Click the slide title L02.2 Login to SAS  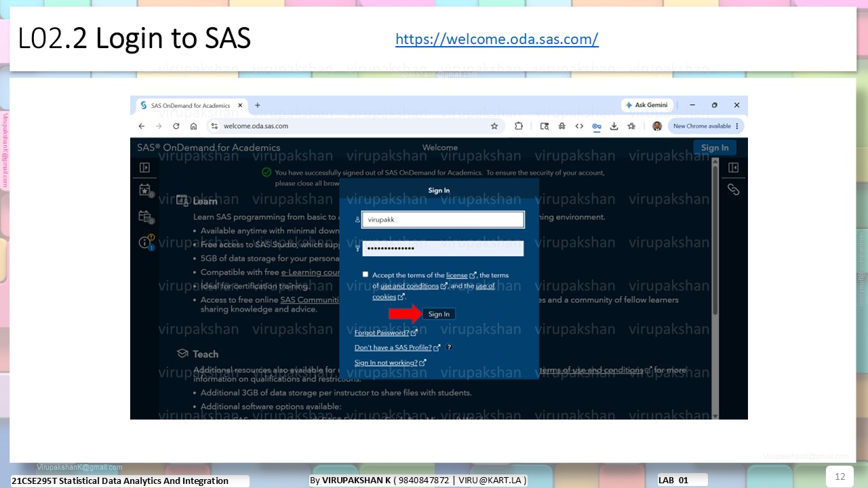(134, 39)
